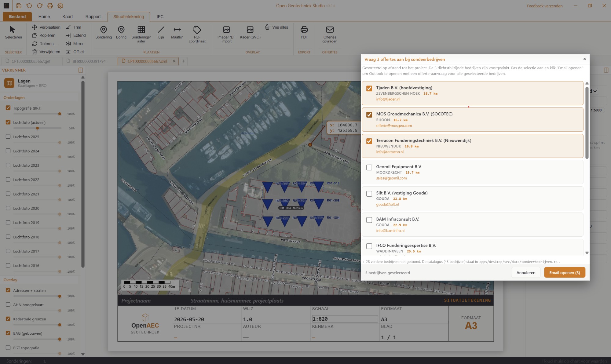
Task: Click the Verwijderen trash tool
Action: tap(46, 52)
